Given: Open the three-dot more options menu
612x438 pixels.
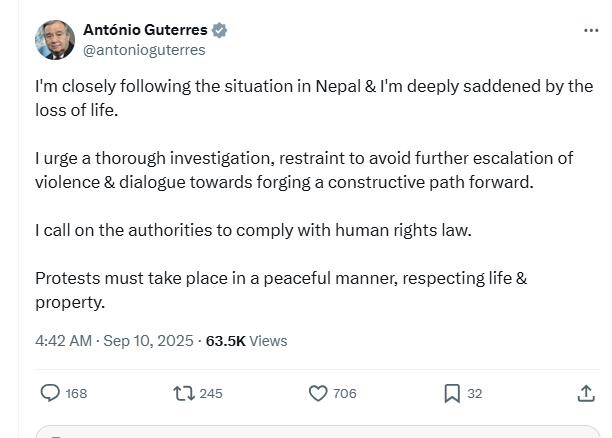Looking at the screenshot, I should [590, 30].
